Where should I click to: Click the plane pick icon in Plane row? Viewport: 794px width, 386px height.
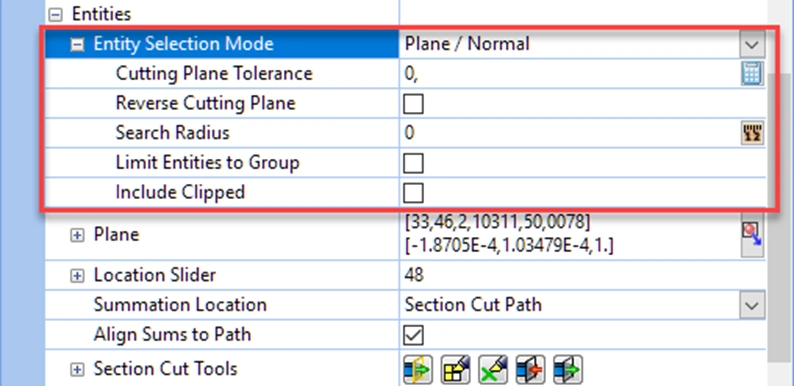(752, 236)
